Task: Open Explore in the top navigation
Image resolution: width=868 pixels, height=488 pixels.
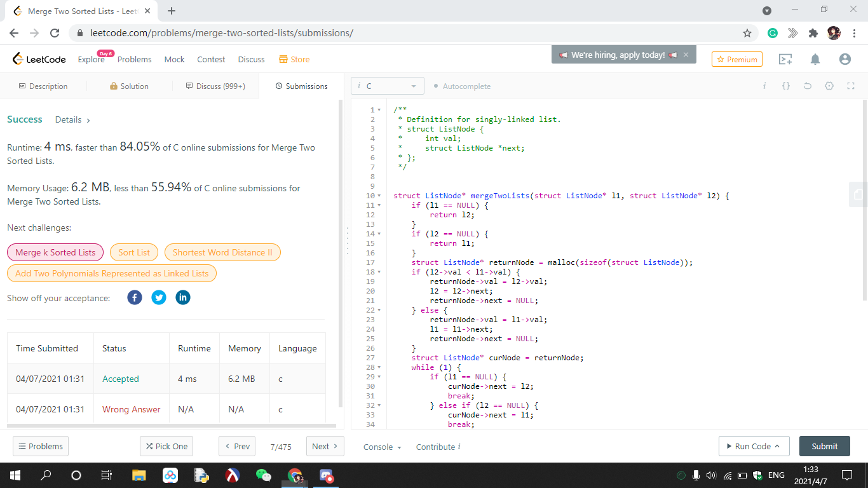Action: 91,59
